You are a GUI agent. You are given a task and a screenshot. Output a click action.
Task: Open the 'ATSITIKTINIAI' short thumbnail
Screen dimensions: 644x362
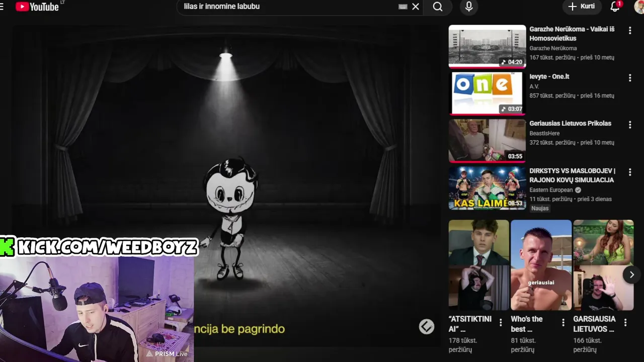[478, 265]
